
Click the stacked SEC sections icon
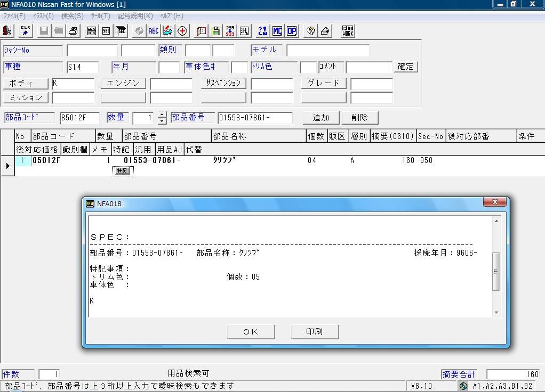coord(121,31)
